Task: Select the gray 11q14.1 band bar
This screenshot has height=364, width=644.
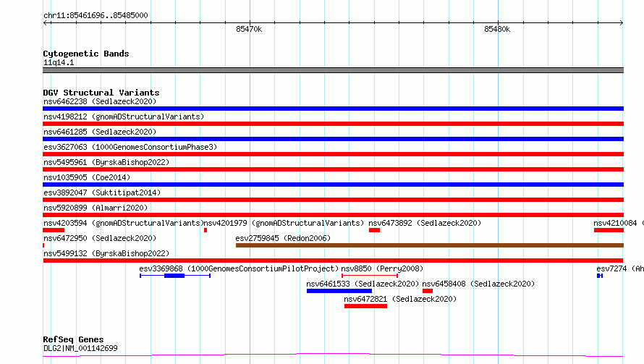Action: click(333, 70)
